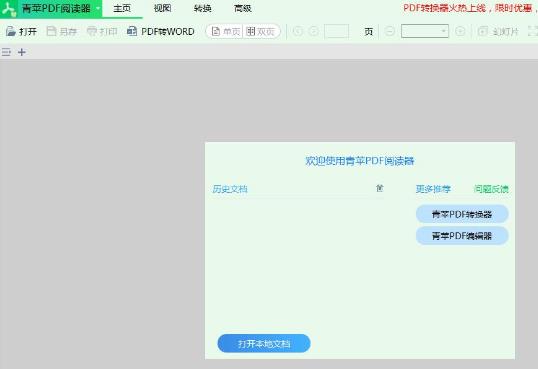Open the 青苹PDF阅读器 title dropdown arrow
The image size is (538, 369).
pyautogui.click(x=98, y=8)
